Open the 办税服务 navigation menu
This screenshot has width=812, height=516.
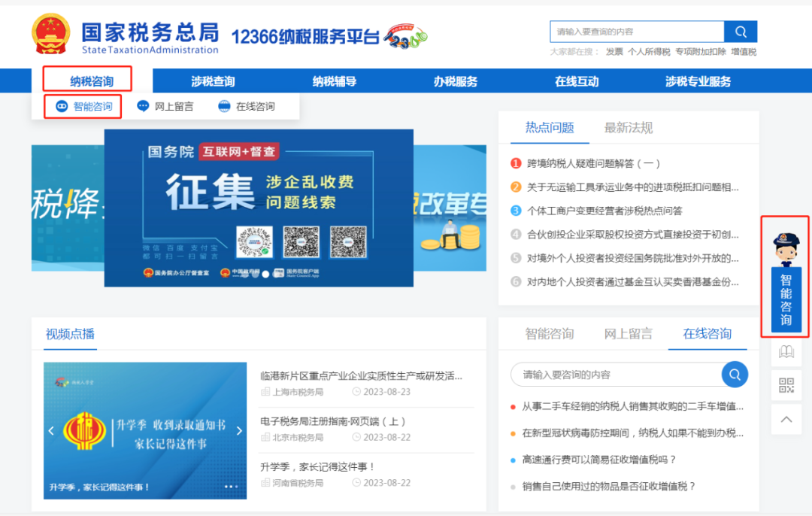tap(456, 81)
